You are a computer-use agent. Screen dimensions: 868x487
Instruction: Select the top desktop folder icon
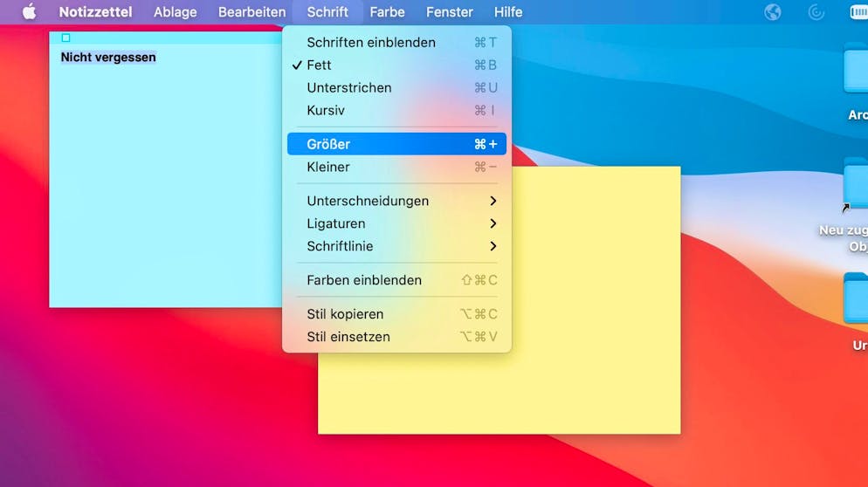[x=856, y=70]
